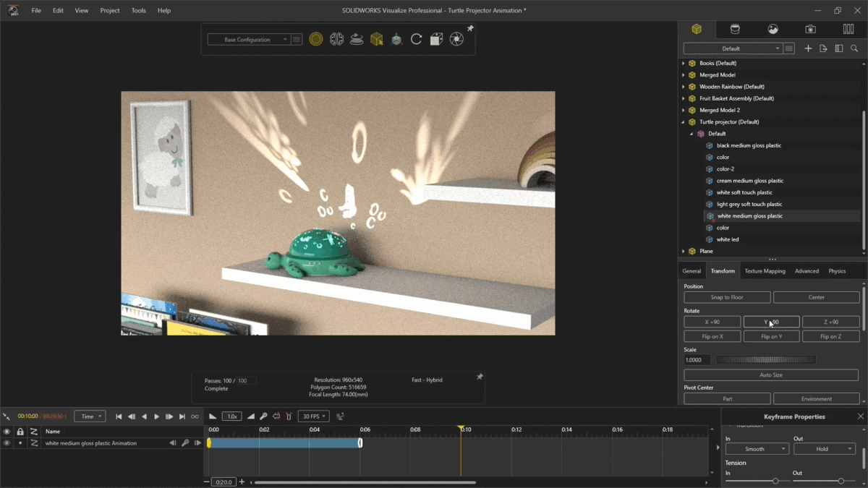Click the Snap to Floor button
This screenshot has width=868, height=488.
(x=726, y=296)
